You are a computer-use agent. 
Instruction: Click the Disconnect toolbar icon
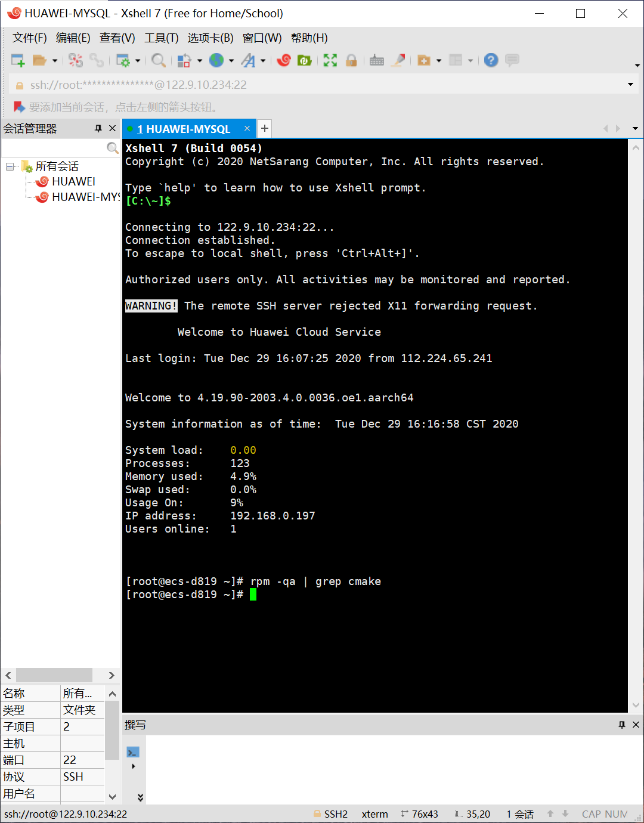(x=76, y=60)
